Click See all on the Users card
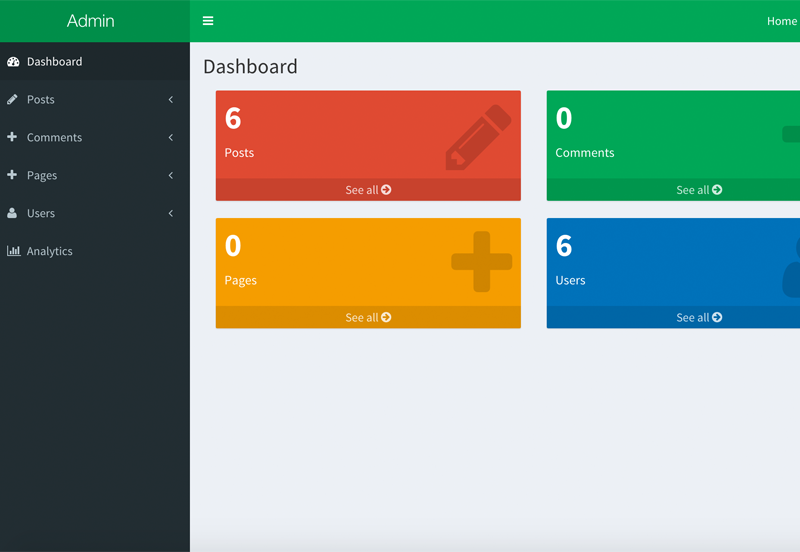The image size is (800, 552). click(x=673, y=317)
